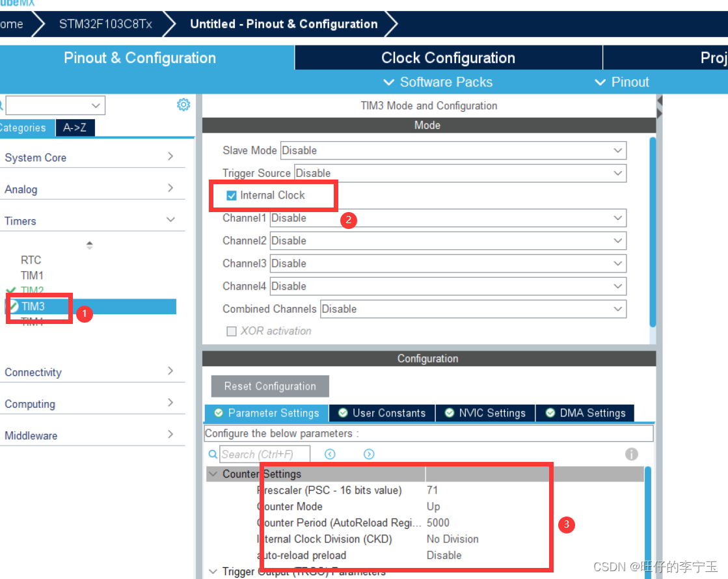Image resolution: width=728 pixels, height=579 pixels.
Task: Switch to Clock Configuration tab
Action: tap(448, 58)
